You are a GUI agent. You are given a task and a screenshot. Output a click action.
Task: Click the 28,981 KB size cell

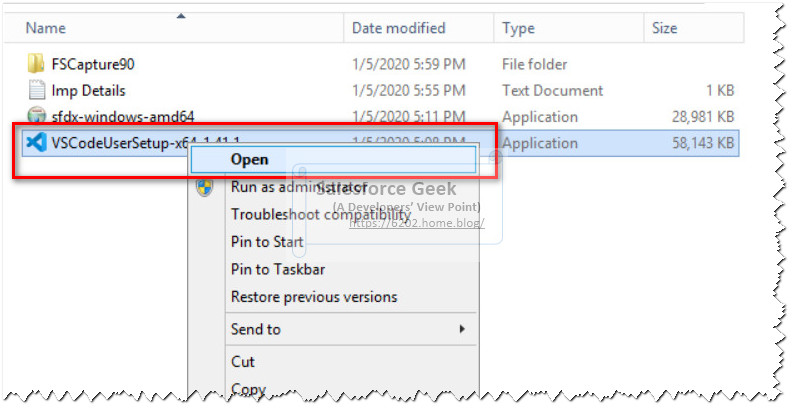coord(703,117)
